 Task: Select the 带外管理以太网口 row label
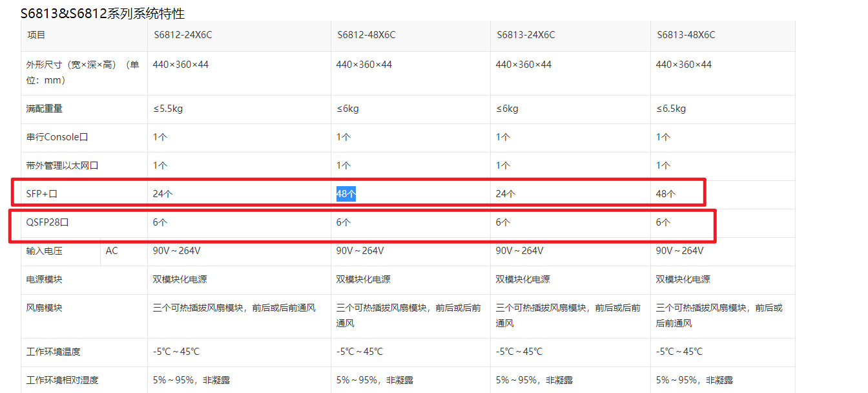63,165
